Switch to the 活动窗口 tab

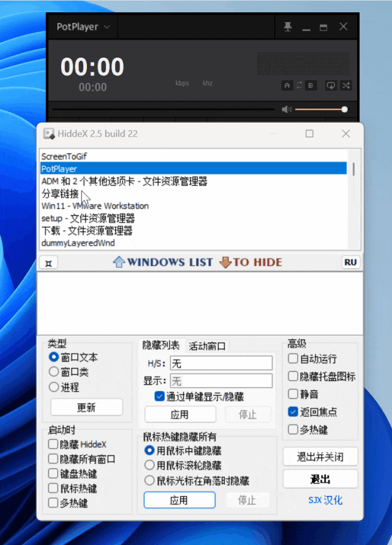[207, 346]
